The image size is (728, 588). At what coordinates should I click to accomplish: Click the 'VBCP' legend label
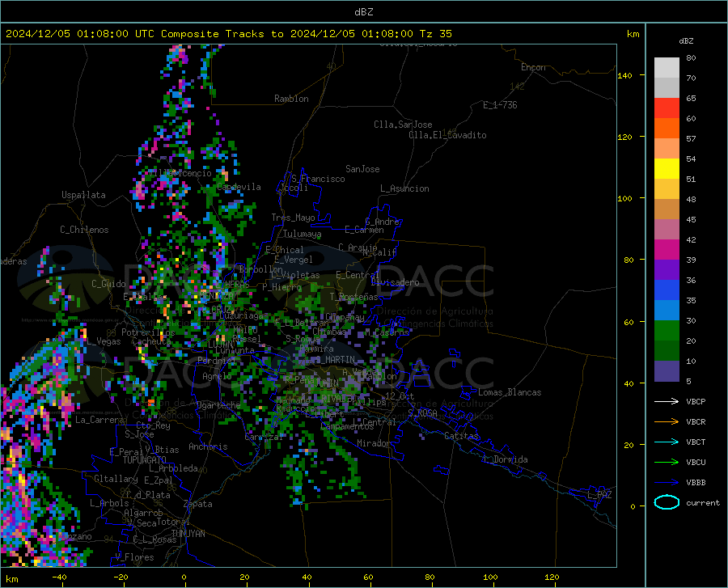click(x=696, y=401)
